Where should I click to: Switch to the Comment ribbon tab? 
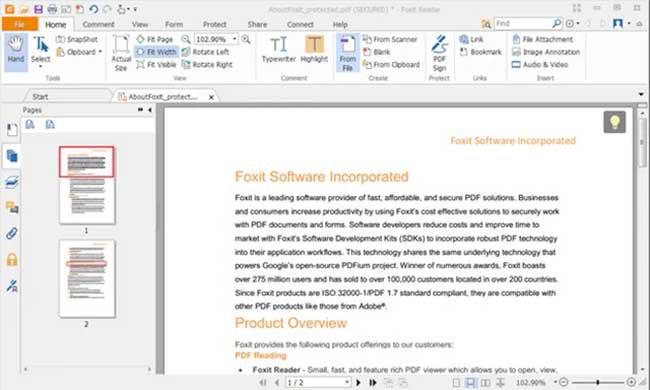tap(98, 24)
